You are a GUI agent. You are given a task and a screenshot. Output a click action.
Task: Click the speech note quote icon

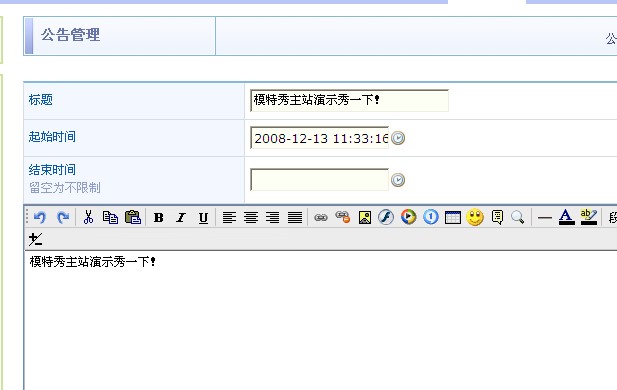pyautogui.click(x=497, y=217)
